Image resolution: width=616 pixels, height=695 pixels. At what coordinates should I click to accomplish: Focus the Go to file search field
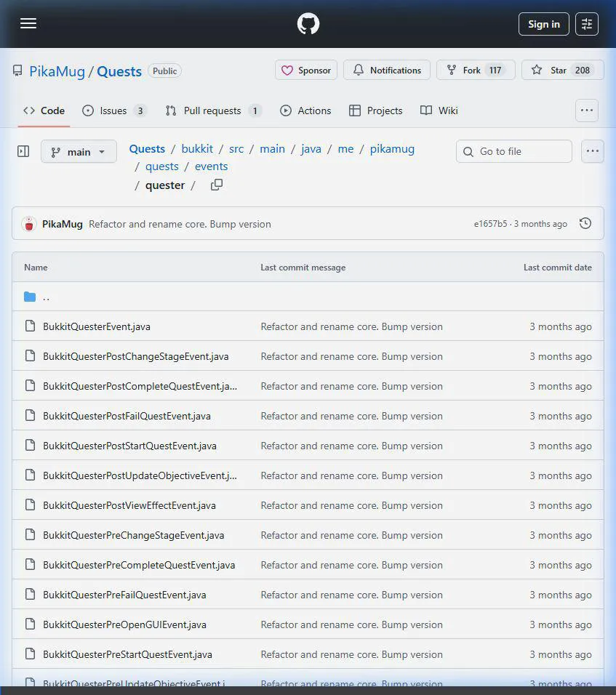[x=514, y=152]
